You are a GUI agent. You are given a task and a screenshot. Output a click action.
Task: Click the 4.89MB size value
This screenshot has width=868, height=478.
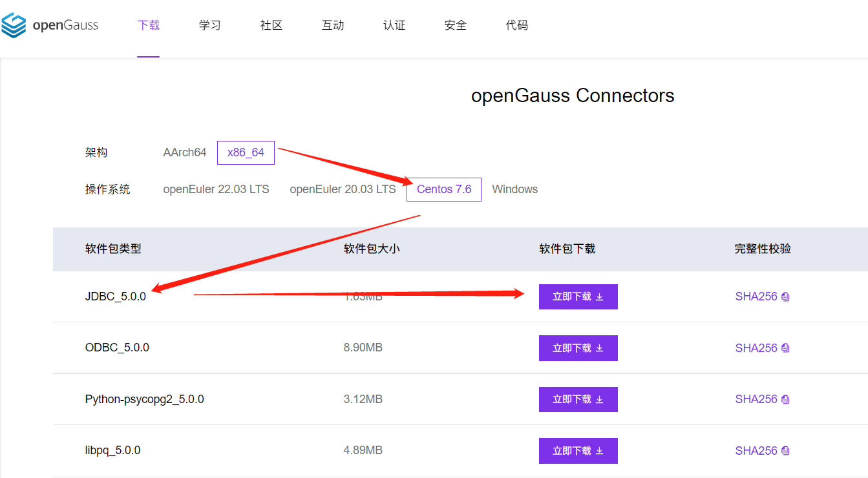(363, 450)
